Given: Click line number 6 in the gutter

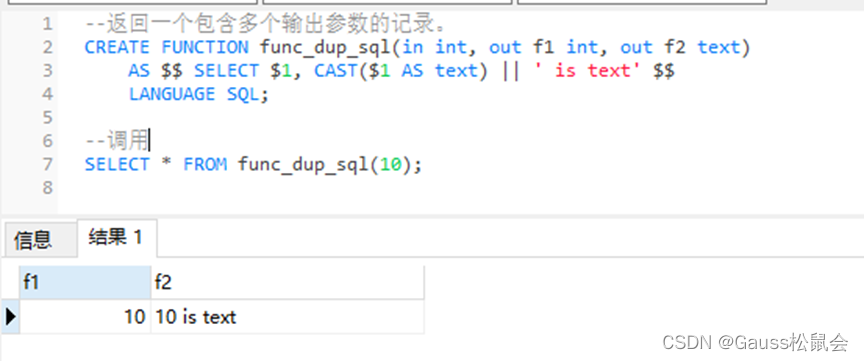Looking at the screenshot, I should 47,141.
